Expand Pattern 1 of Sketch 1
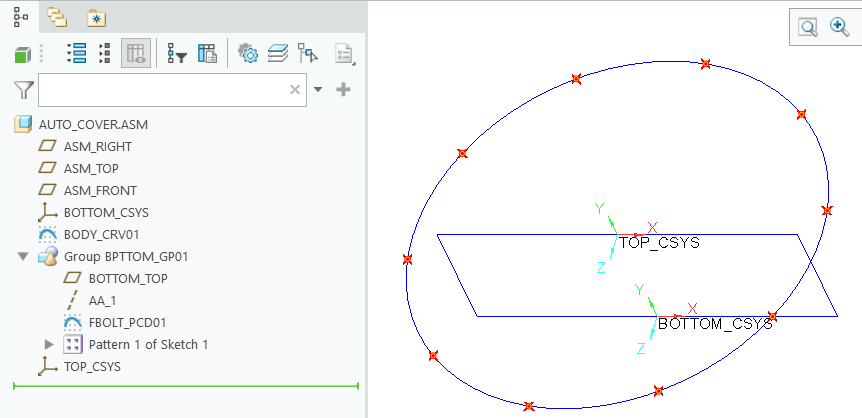The height and width of the screenshot is (418, 862). pyautogui.click(x=49, y=345)
